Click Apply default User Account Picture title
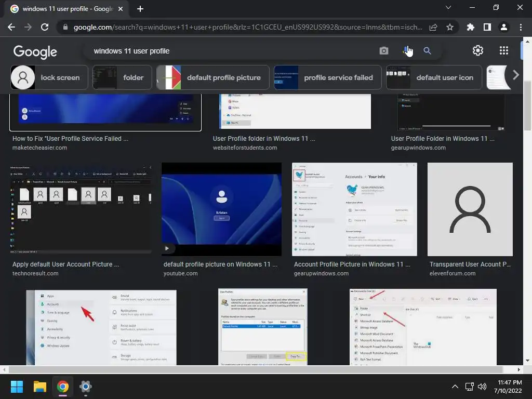 [66, 264]
